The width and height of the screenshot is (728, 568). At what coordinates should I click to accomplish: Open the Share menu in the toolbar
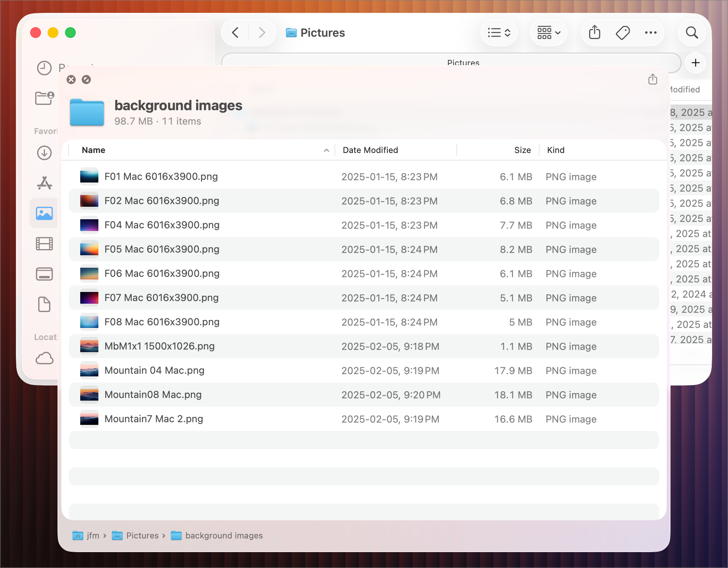tap(594, 33)
